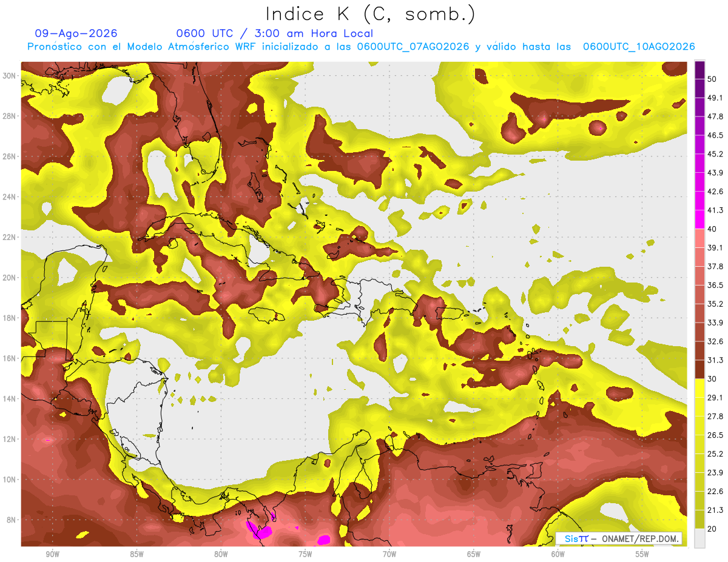Click the colorbar value '29.1'
Image resolution: width=728 pixels, height=562 pixels.
pos(715,398)
